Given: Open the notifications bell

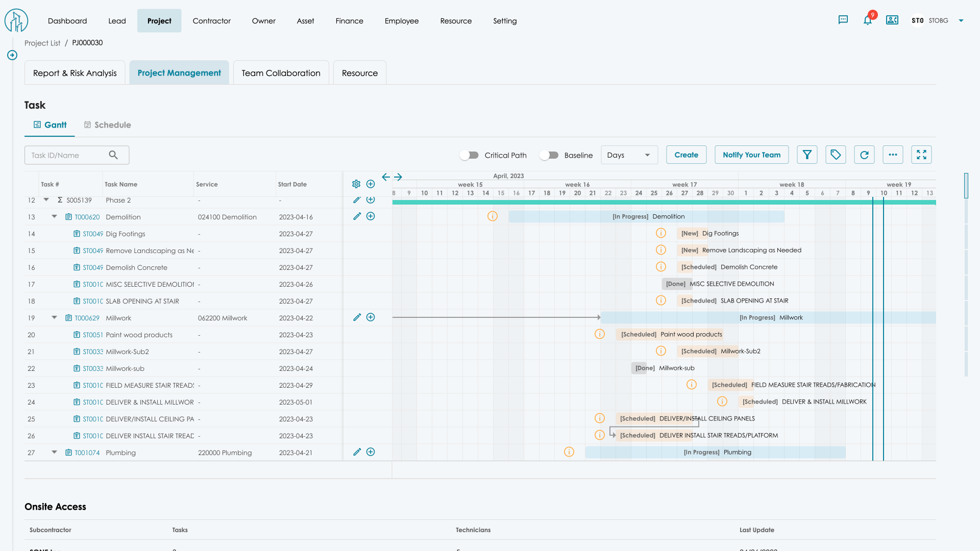Looking at the screenshot, I should point(867,20).
